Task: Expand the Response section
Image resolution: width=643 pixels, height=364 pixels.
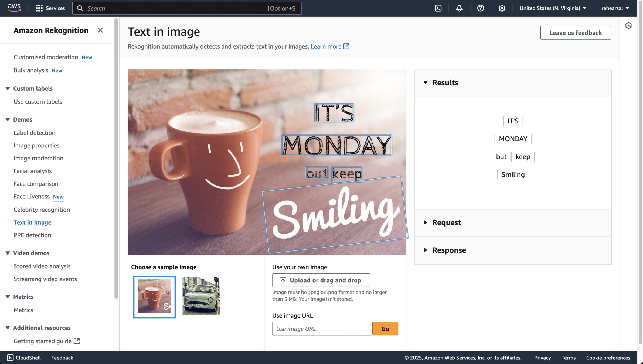Action: click(426, 250)
